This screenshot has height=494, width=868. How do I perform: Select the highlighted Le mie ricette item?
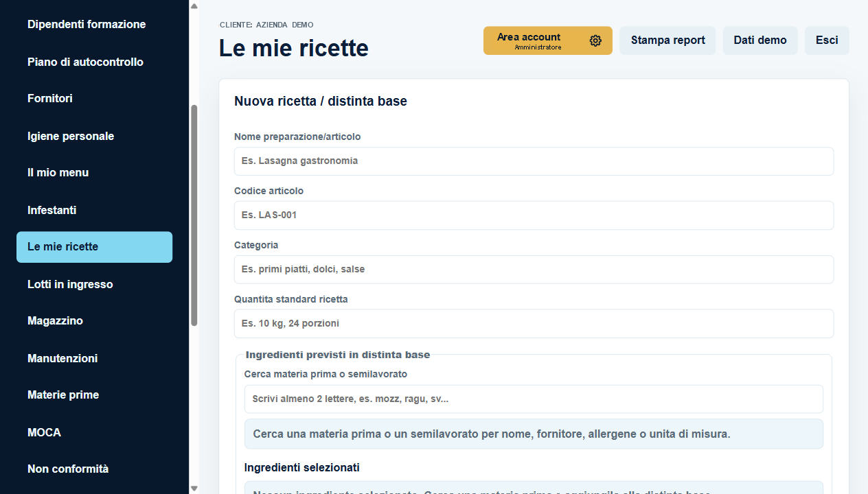(94, 247)
